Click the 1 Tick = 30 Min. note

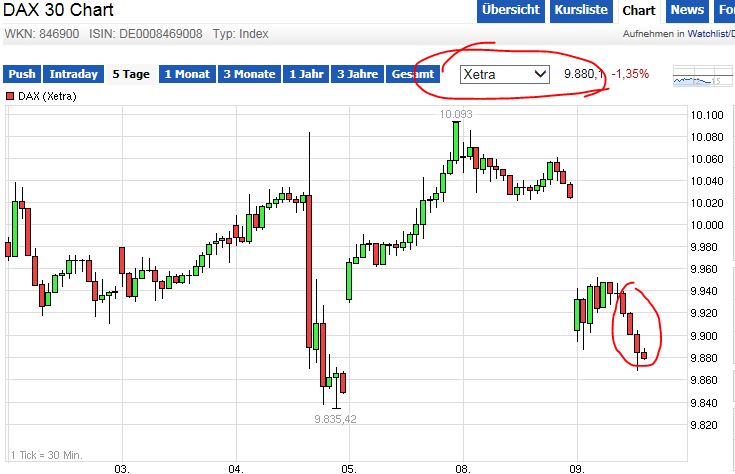(46, 455)
